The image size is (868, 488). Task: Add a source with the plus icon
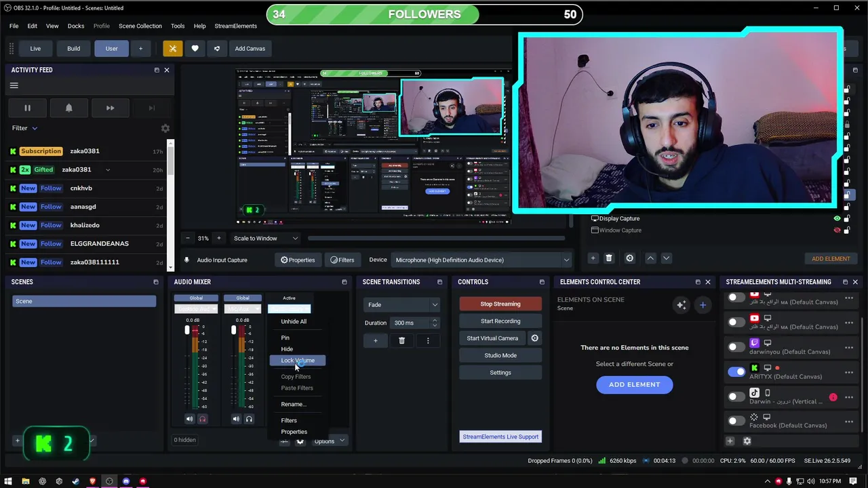tap(593, 258)
